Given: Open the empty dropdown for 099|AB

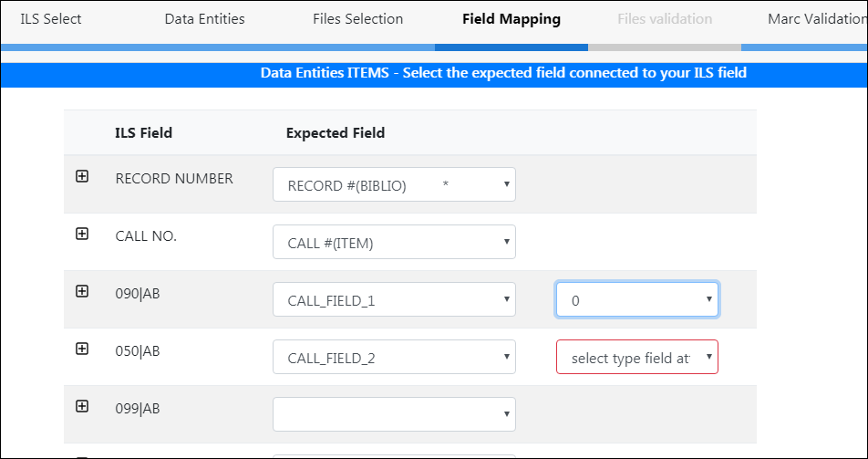Looking at the screenshot, I should [394, 414].
